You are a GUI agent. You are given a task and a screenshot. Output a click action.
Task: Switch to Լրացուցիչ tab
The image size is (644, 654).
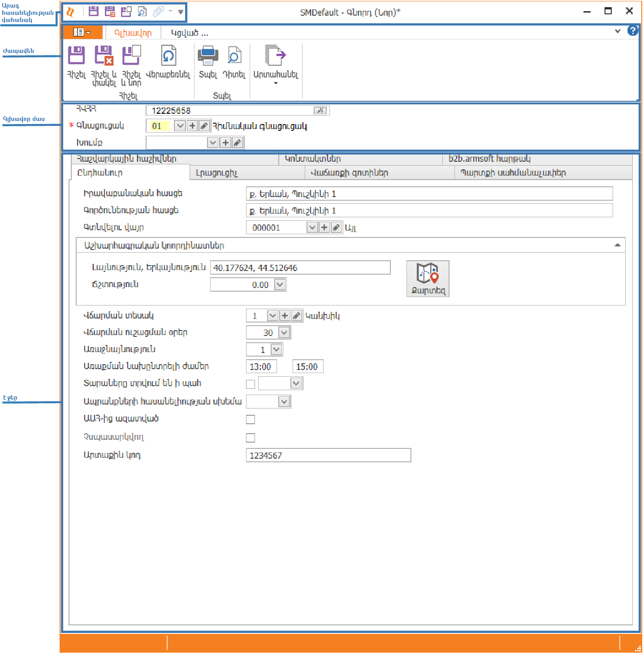click(x=247, y=173)
